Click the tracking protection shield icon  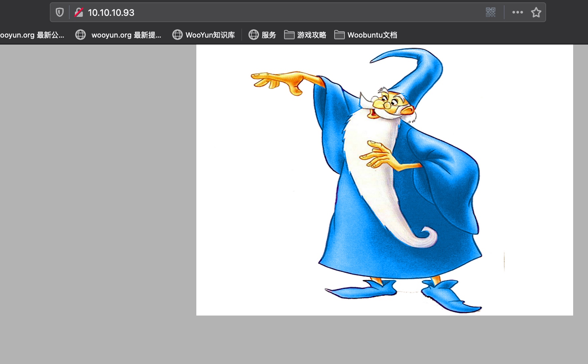coord(60,13)
